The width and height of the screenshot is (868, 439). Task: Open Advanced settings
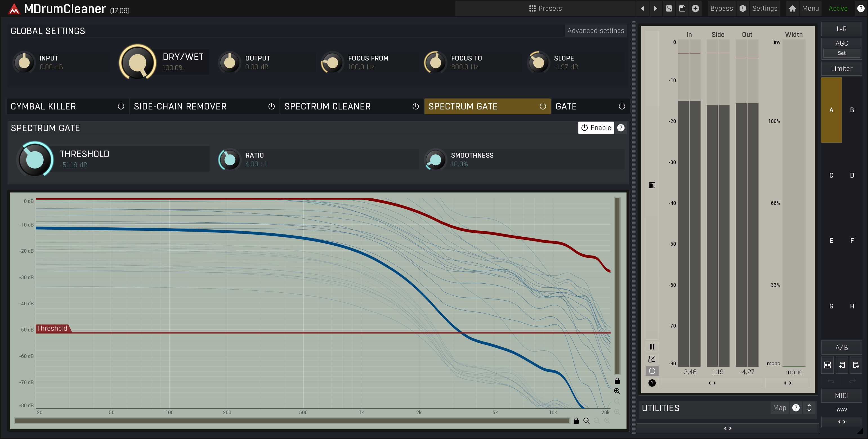(596, 31)
